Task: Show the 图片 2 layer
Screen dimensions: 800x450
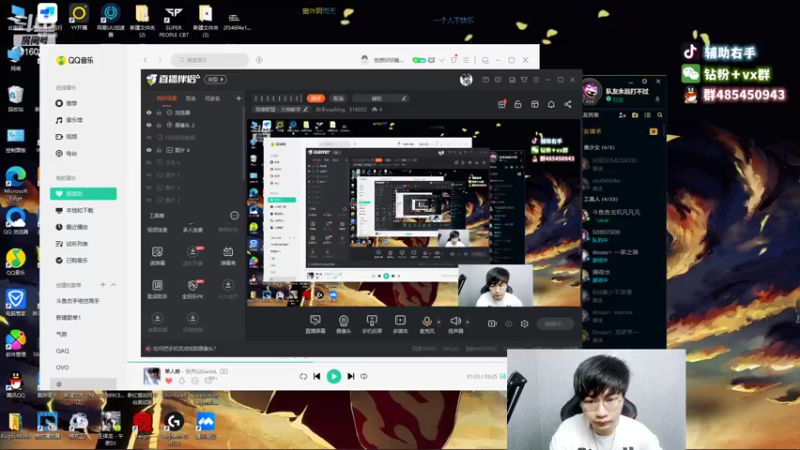Action: coord(149,200)
